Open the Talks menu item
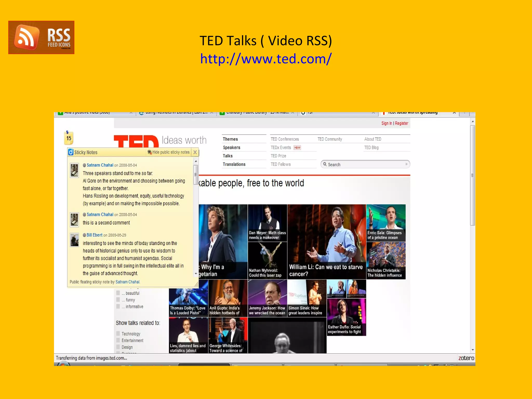 pos(228,156)
